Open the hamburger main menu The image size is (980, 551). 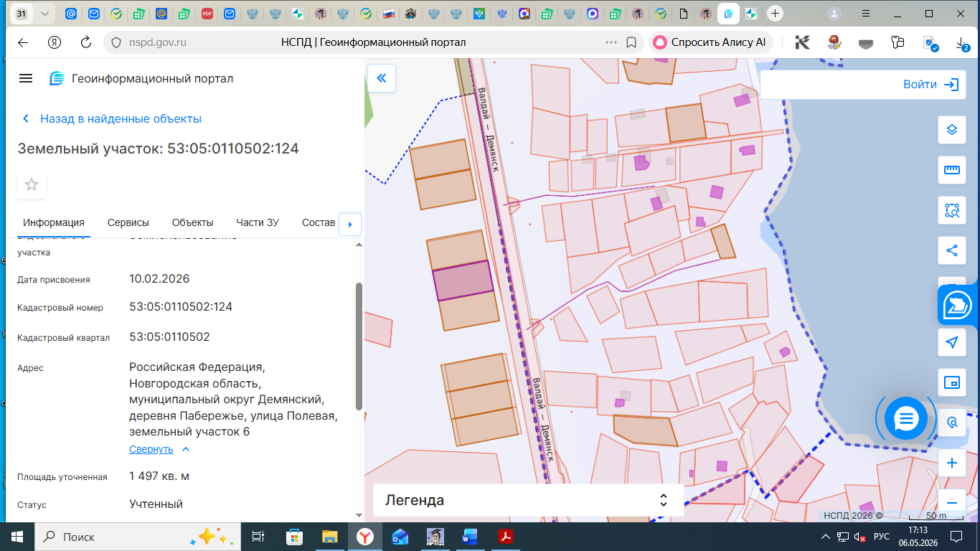tap(26, 78)
